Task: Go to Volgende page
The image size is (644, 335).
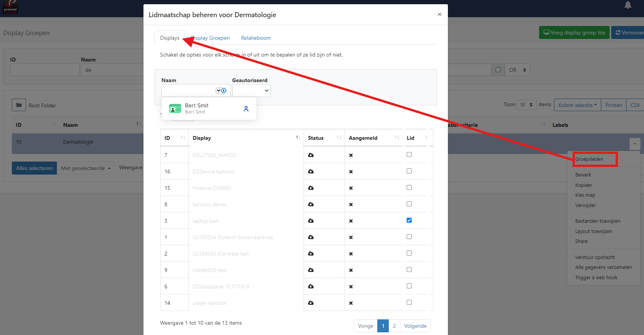Action: click(x=415, y=326)
